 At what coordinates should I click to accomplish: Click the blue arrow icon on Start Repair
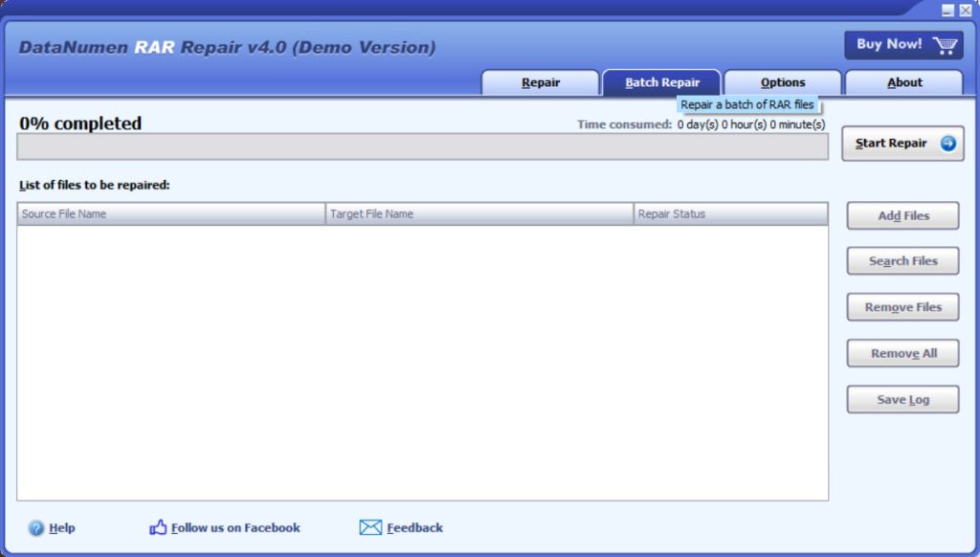tap(948, 144)
